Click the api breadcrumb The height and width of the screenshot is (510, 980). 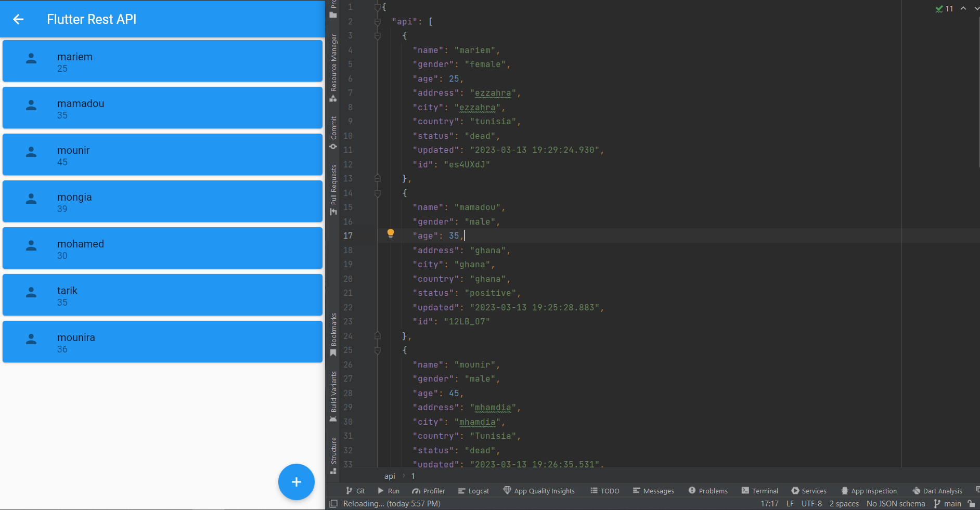390,476
